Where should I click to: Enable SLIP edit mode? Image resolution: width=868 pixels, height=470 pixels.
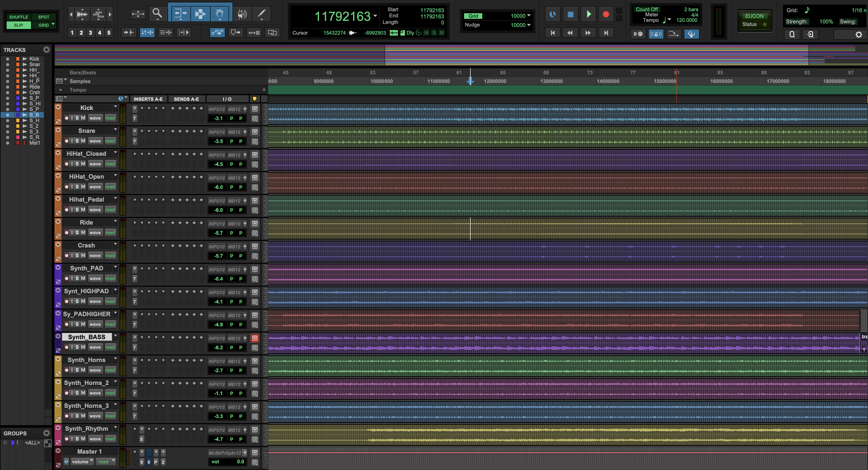(x=19, y=25)
